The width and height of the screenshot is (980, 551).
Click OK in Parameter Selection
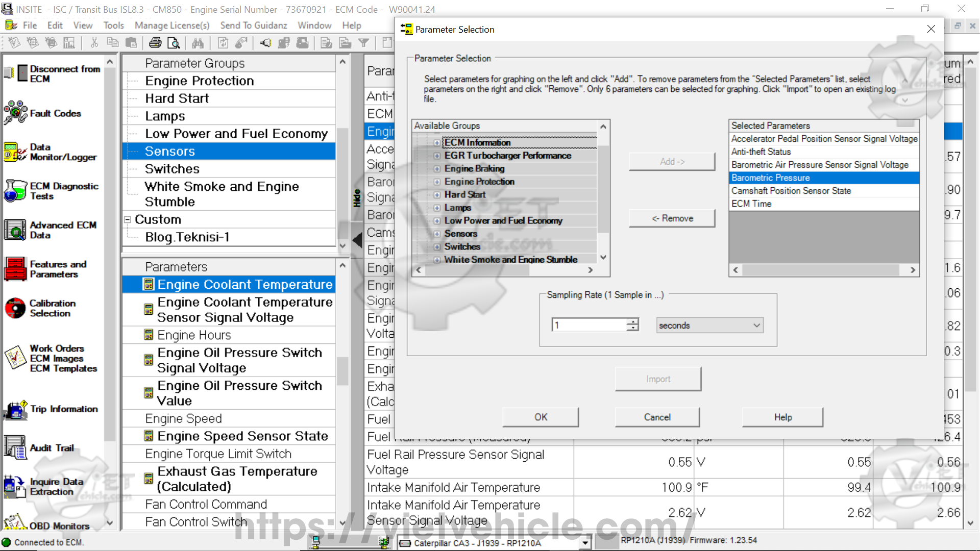click(541, 417)
